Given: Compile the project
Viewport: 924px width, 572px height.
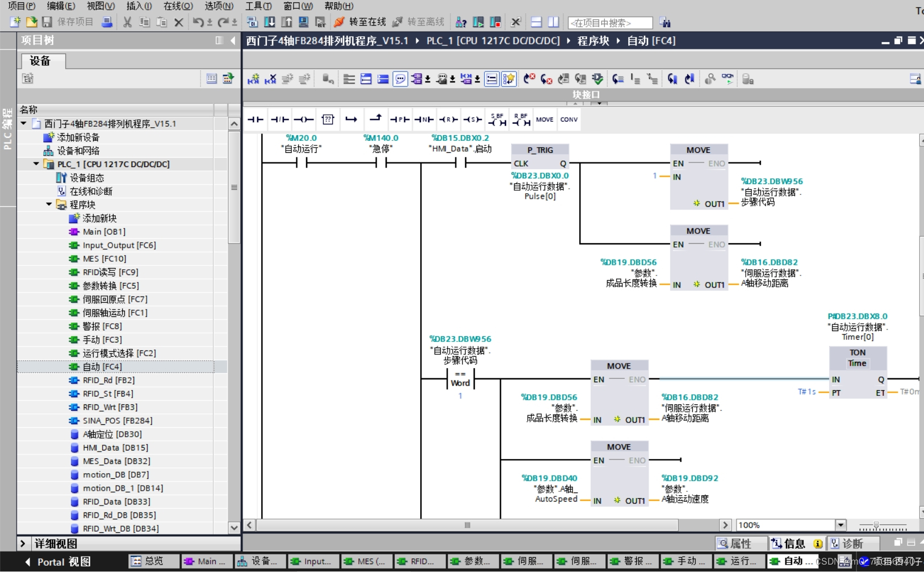Looking at the screenshot, I should 253,22.
